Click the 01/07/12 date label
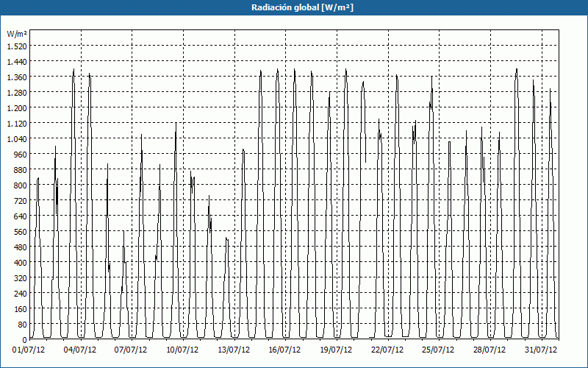588x368 pixels. point(29,350)
